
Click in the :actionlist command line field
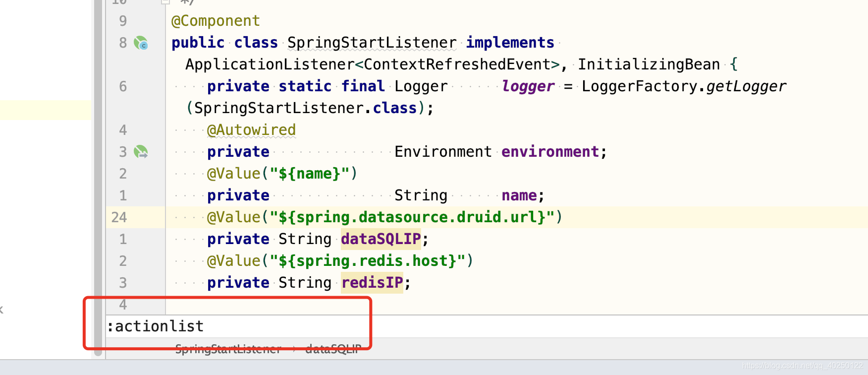pyautogui.click(x=487, y=326)
